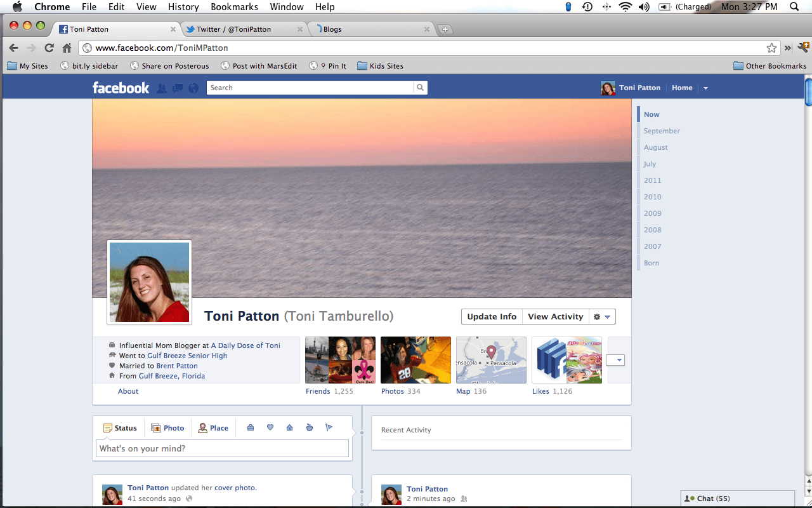The height and width of the screenshot is (508, 812).
Task: Show overflow bookmarks chevron
Action: click(788, 48)
